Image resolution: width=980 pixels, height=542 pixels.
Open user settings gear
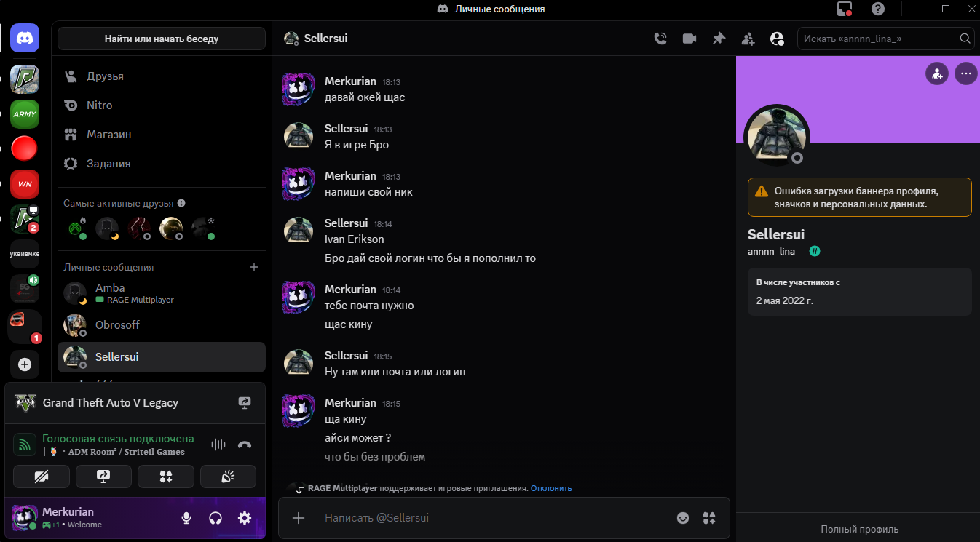245,518
